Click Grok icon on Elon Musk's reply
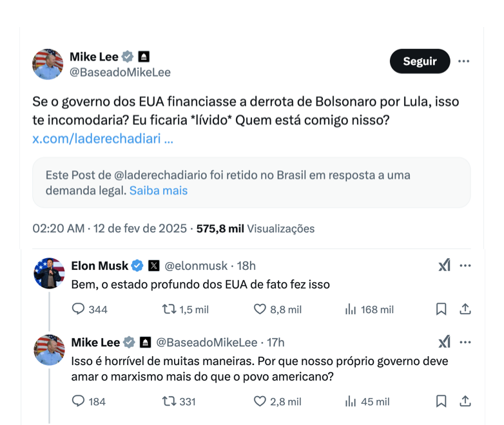 (x=444, y=265)
